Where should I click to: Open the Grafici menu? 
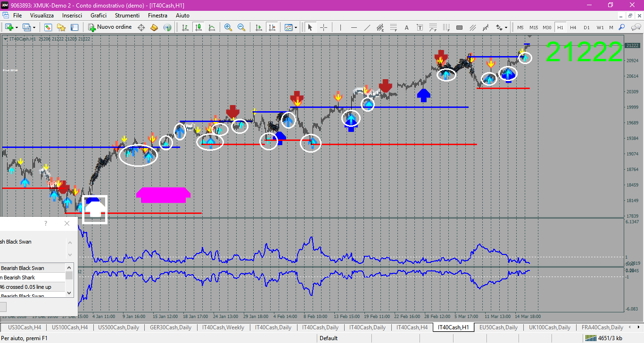point(99,16)
